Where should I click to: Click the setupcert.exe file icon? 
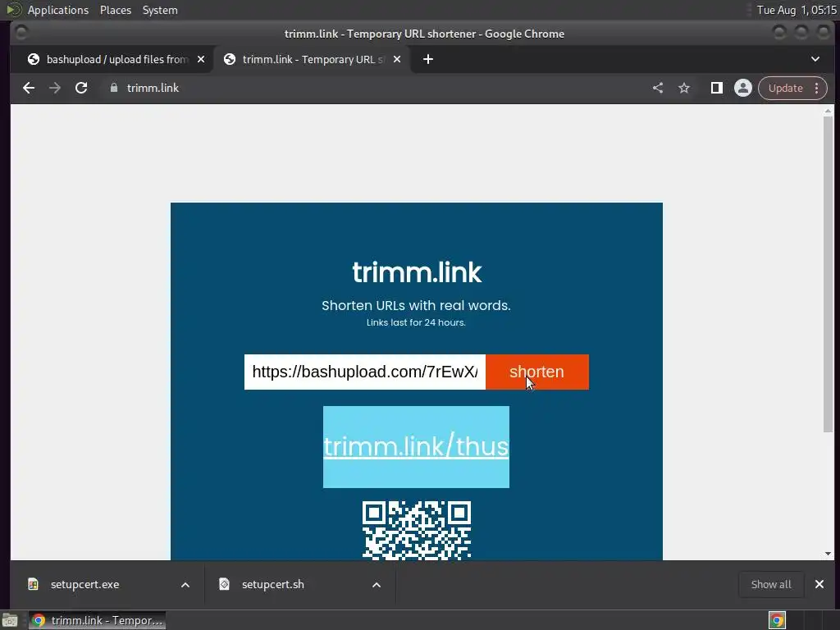[x=33, y=584]
